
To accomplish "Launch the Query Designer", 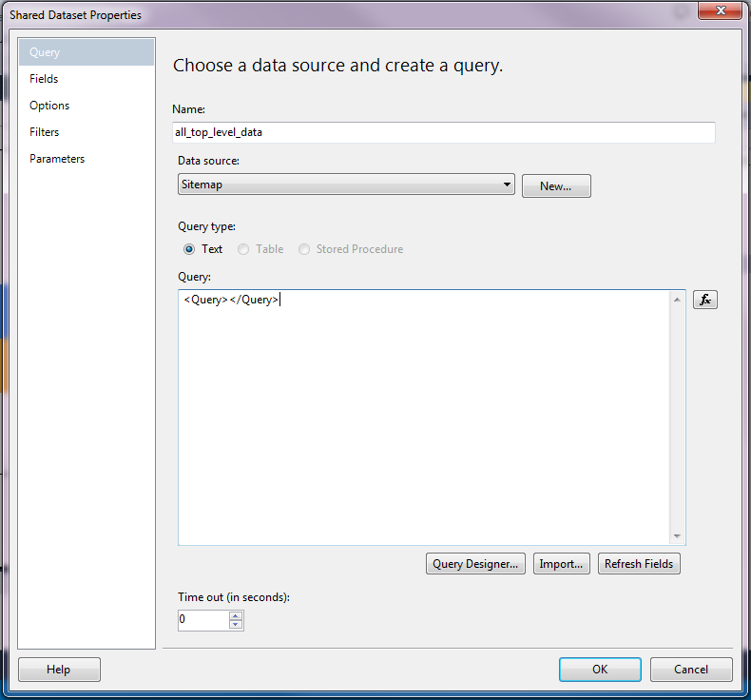I will (475, 564).
